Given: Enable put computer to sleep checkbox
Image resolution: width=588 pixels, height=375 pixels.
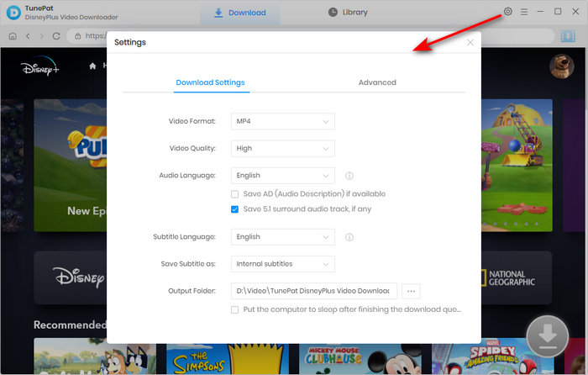Looking at the screenshot, I should pyautogui.click(x=234, y=309).
